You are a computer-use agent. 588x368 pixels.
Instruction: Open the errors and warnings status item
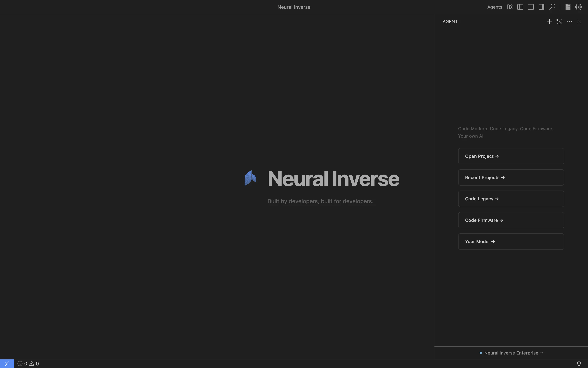coord(28,364)
